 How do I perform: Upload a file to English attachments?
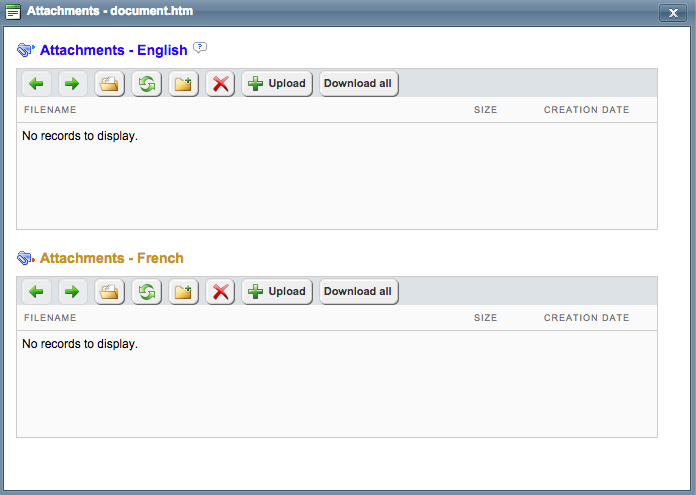click(277, 83)
